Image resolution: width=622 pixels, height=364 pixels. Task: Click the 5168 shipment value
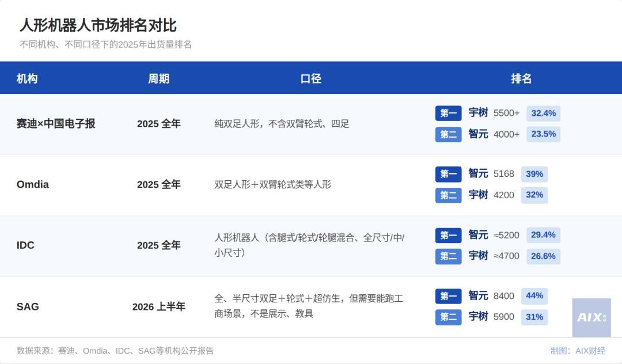[504, 174]
